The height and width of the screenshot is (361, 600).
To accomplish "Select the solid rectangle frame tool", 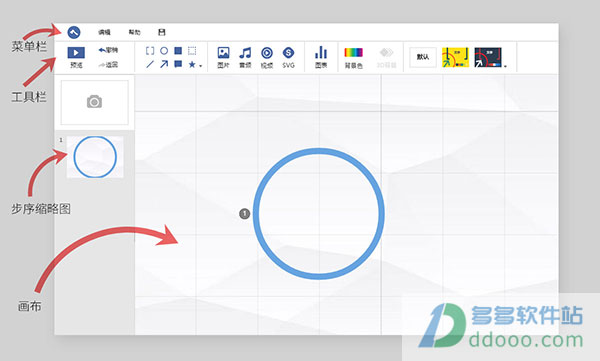I will point(178,51).
